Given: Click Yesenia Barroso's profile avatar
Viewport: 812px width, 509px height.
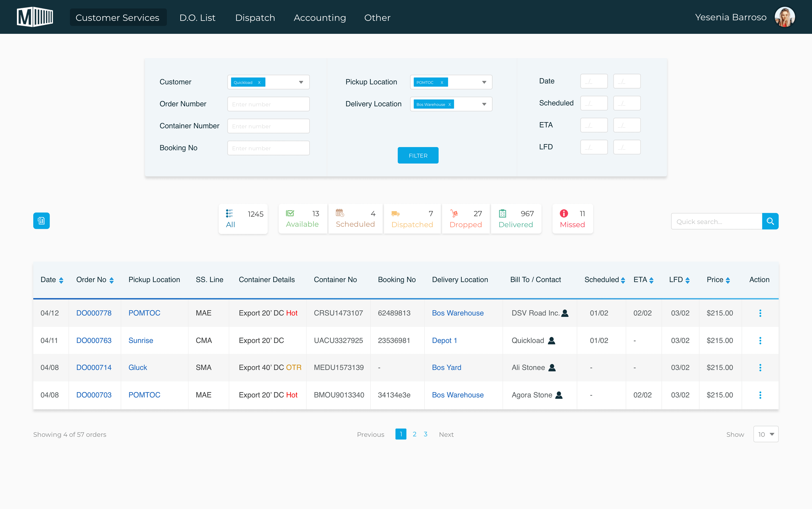Looking at the screenshot, I should (x=784, y=17).
